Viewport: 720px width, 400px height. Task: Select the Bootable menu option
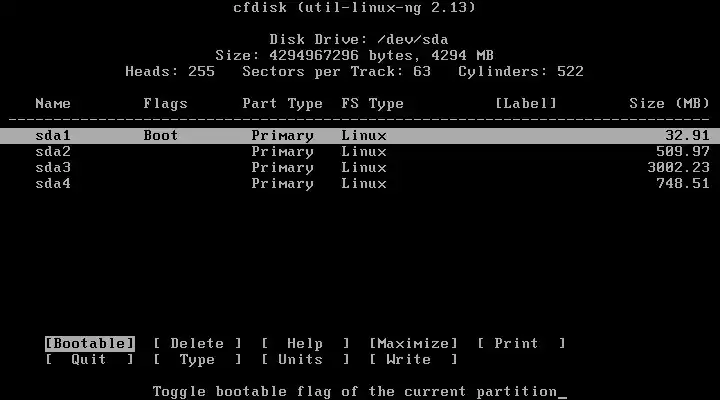(x=90, y=344)
